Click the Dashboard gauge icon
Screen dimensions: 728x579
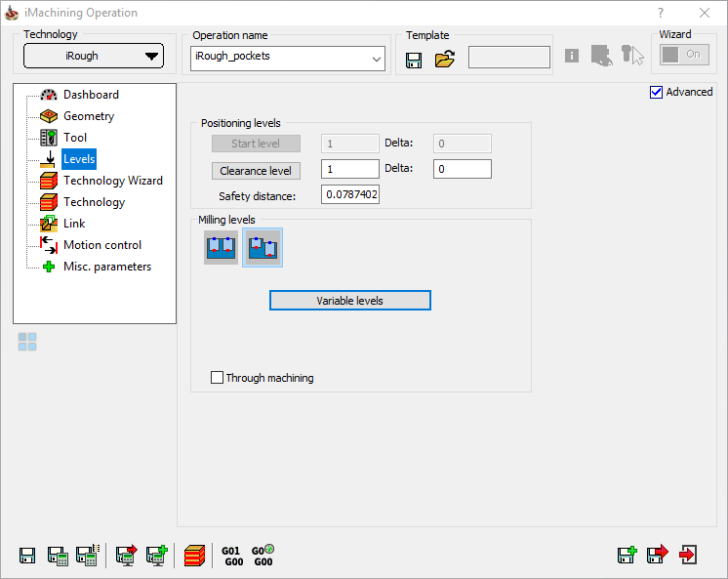click(49, 95)
